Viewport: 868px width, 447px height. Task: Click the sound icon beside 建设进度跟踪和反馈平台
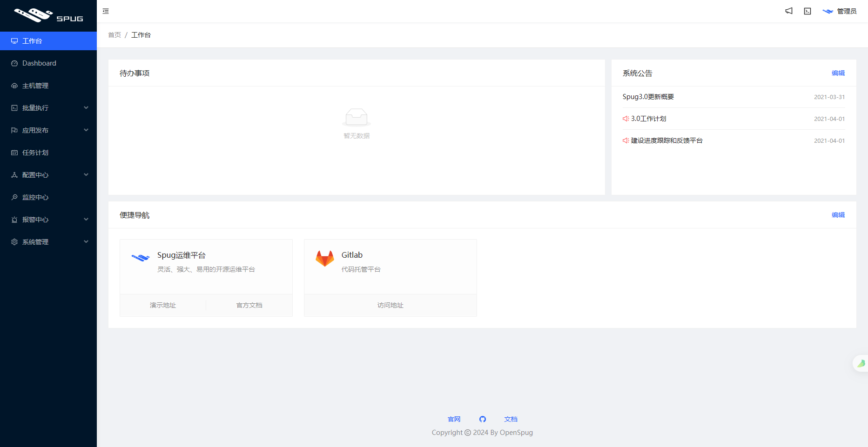(x=626, y=140)
